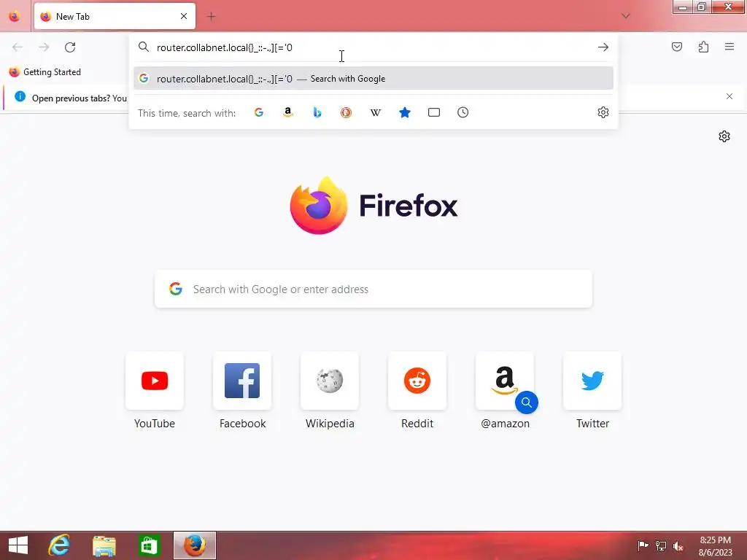
Task: Open the Windows Start button
Action: coord(18,545)
